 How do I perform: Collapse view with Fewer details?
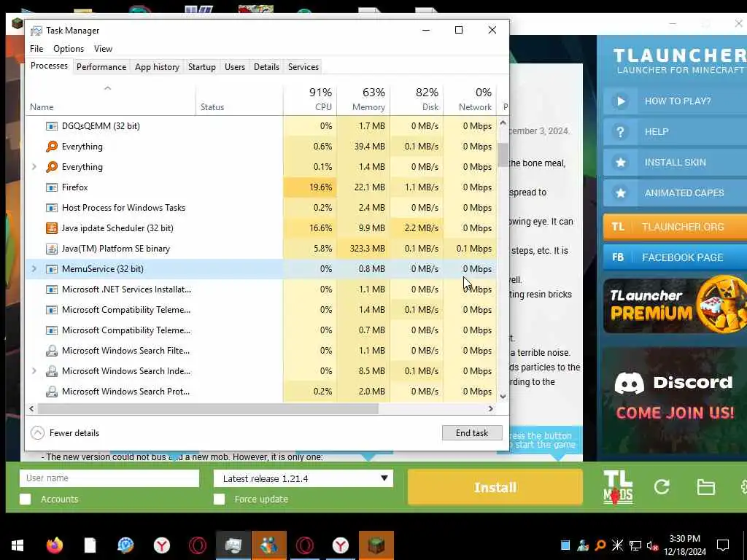(65, 433)
